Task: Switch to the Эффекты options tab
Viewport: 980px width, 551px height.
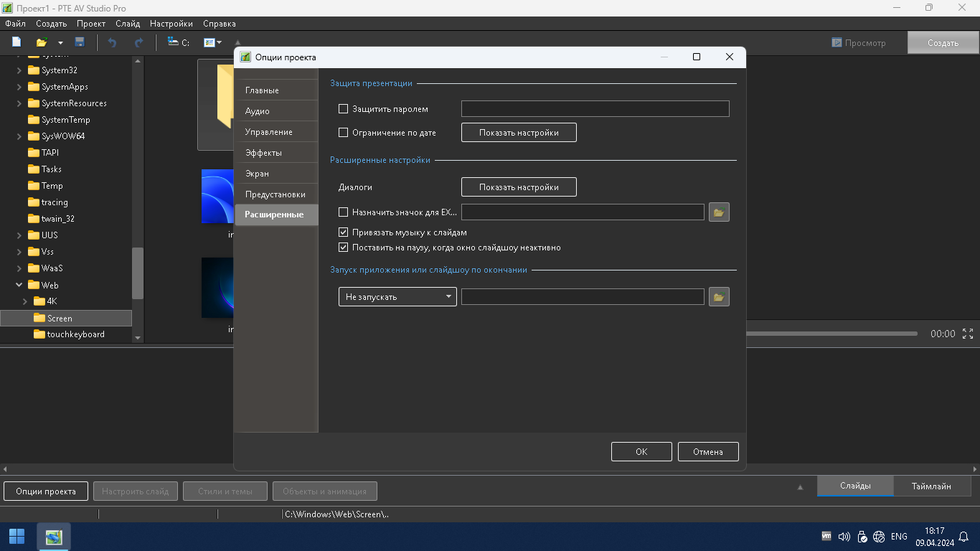Action: pyautogui.click(x=263, y=153)
